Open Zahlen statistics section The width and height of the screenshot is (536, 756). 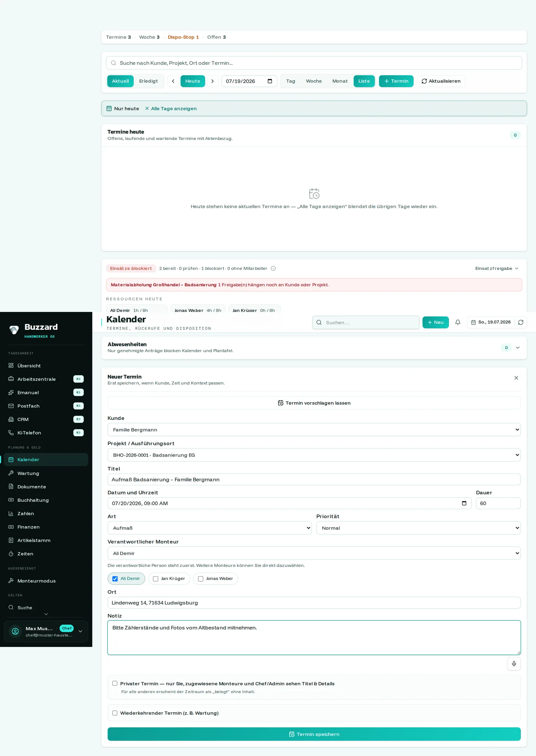(x=46, y=513)
